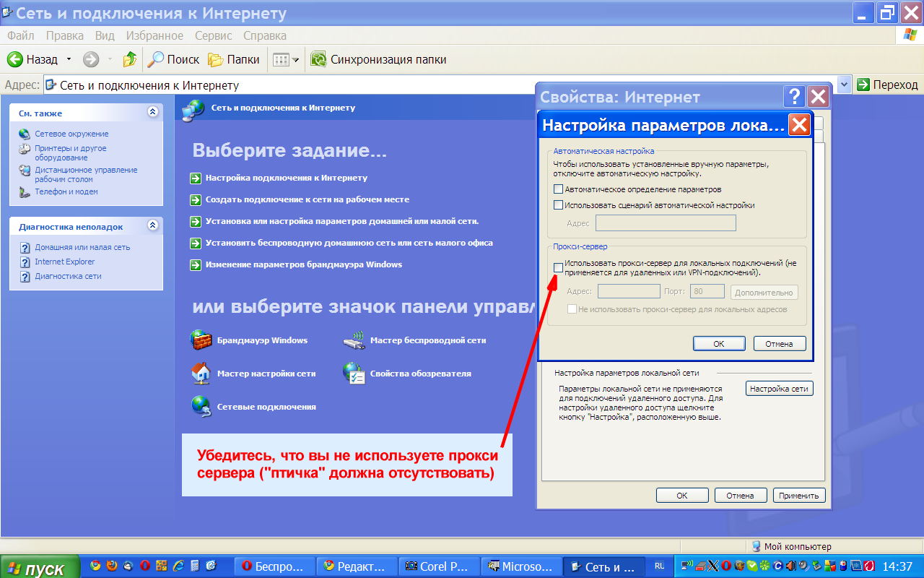Toggle Использовать прокси-сервер checkbox

point(558,268)
